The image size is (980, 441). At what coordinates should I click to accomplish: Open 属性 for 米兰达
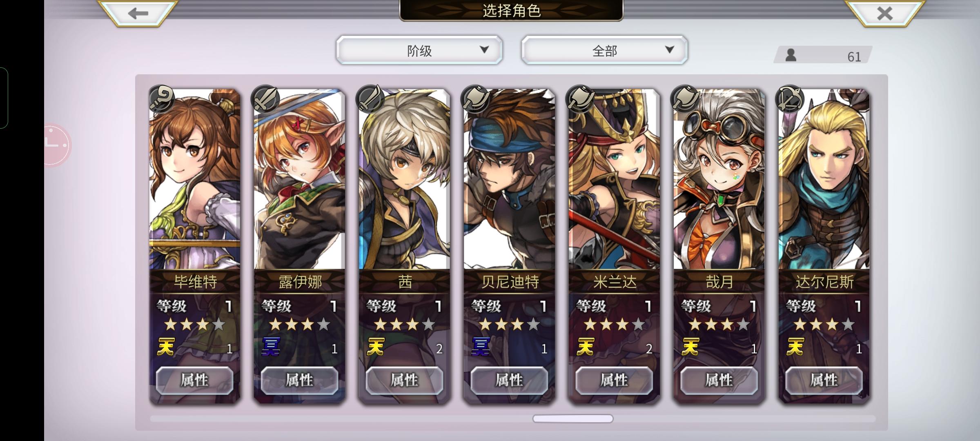(614, 380)
